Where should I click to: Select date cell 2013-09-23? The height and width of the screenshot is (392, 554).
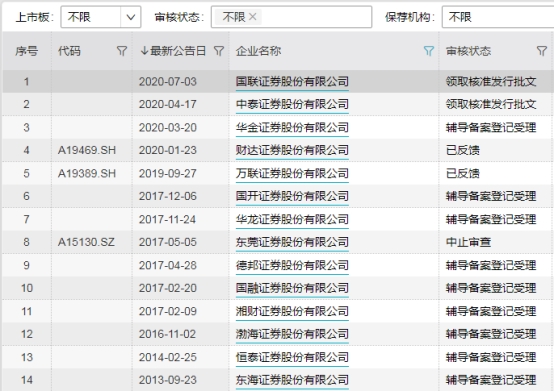pos(167,380)
